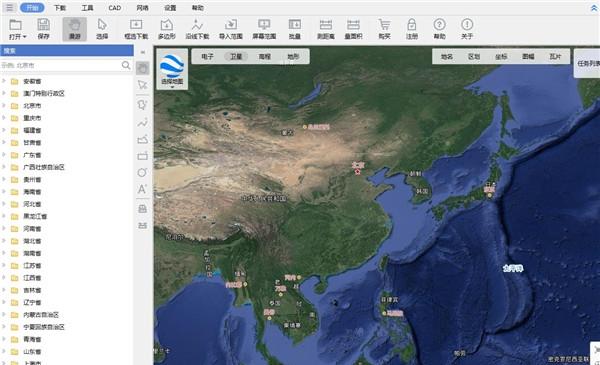
Task: Switch map to 高程 elevation layer
Action: click(x=264, y=56)
